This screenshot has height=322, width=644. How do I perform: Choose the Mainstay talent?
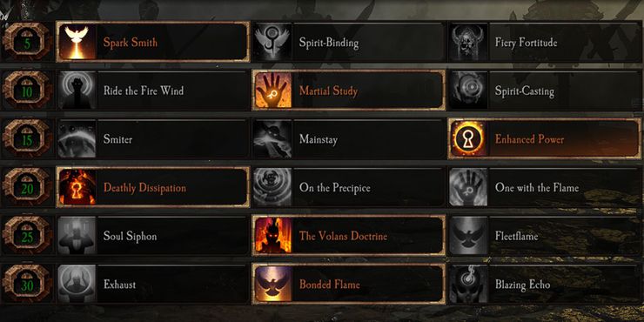coord(349,139)
